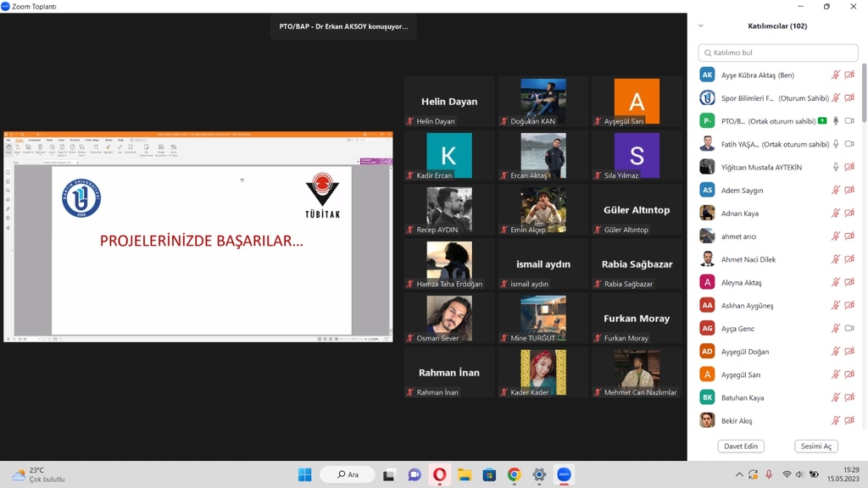Open Opera browser from the taskbar
868x488 pixels.
(439, 474)
